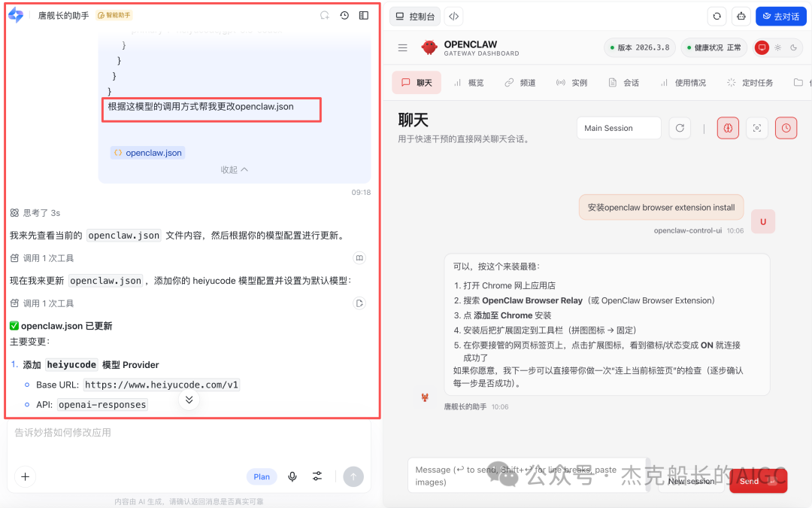Click the send arrow in left chat
The height and width of the screenshot is (508, 812).
(353, 476)
